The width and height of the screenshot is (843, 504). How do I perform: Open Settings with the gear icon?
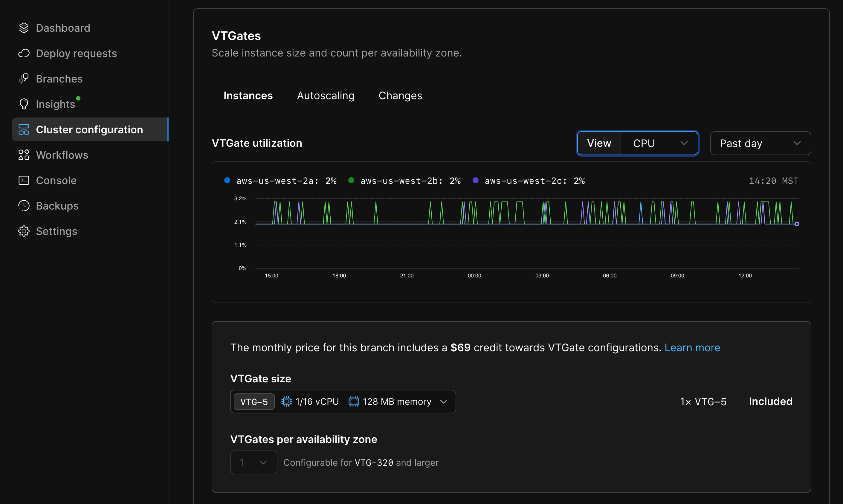[x=24, y=231]
